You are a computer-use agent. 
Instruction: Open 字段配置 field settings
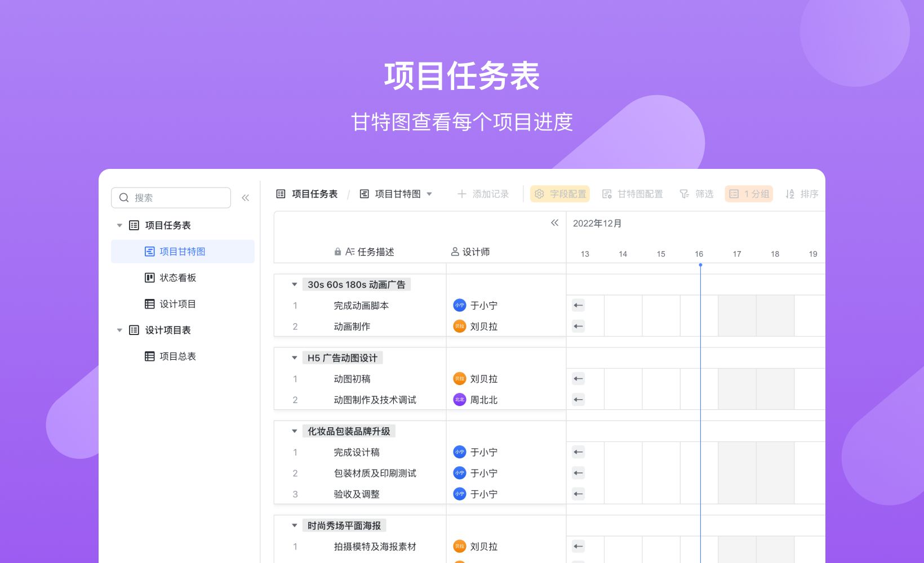560,194
